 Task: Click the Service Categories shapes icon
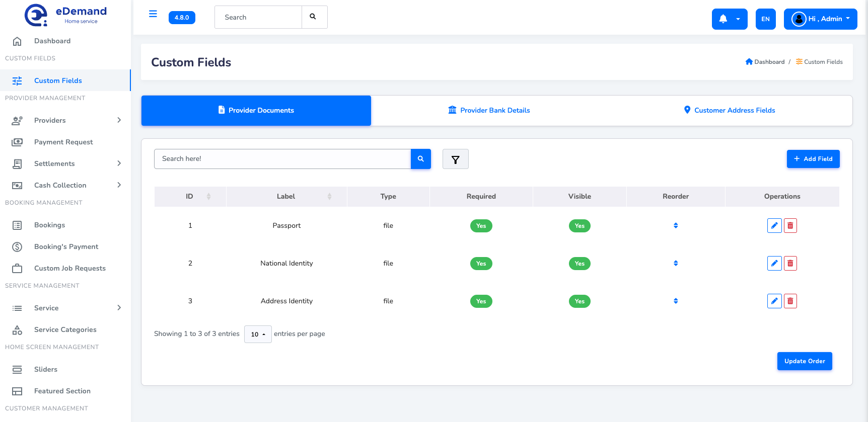pyautogui.click(x=17, y=329)
